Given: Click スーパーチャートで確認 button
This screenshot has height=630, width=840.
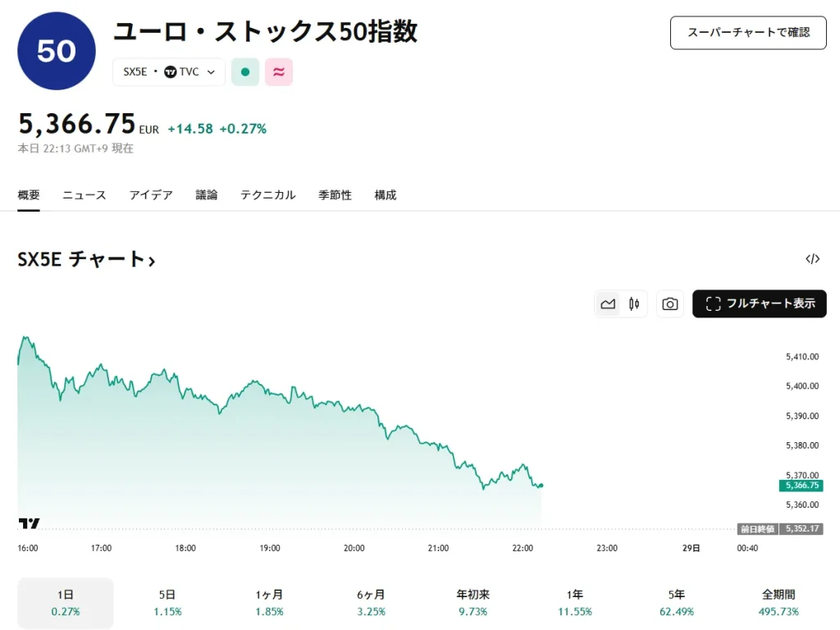Looking at the screenshot, I should point(748,33).
